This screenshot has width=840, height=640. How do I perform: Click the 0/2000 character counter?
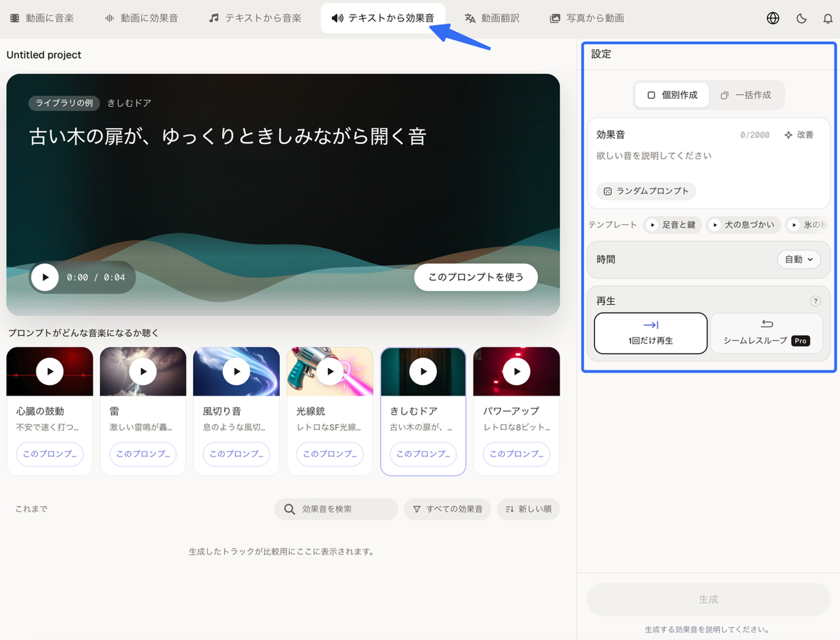tap(755, 135)
